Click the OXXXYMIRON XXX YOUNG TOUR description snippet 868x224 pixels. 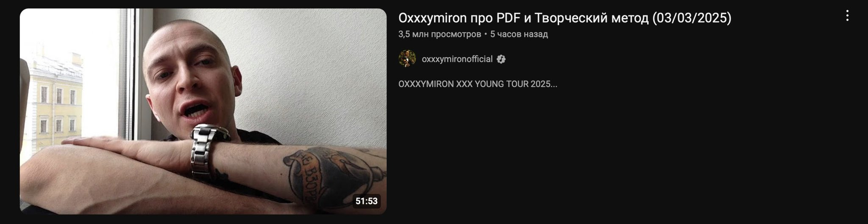478,84
